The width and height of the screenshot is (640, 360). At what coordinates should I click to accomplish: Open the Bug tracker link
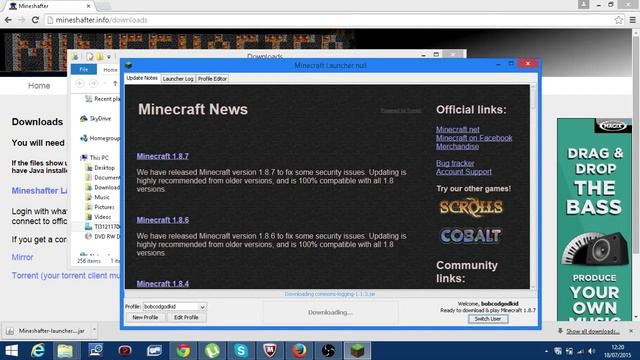pyautogui.click(x=455, y=163)
